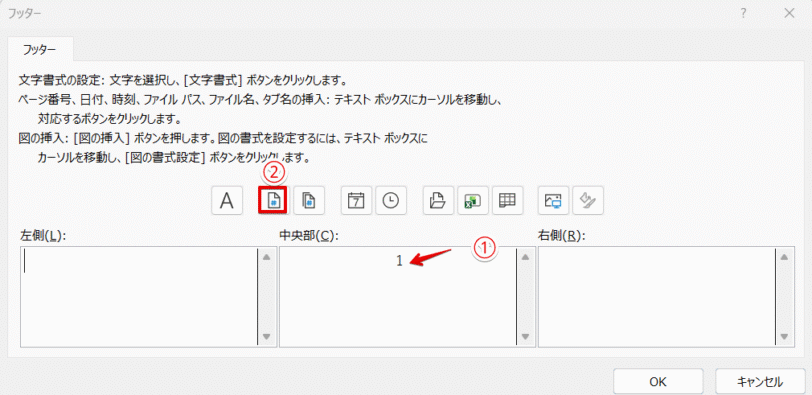Select the フッター tab
Image resolution: width=812 pixels, height=395 pixels.
point(40,50)
